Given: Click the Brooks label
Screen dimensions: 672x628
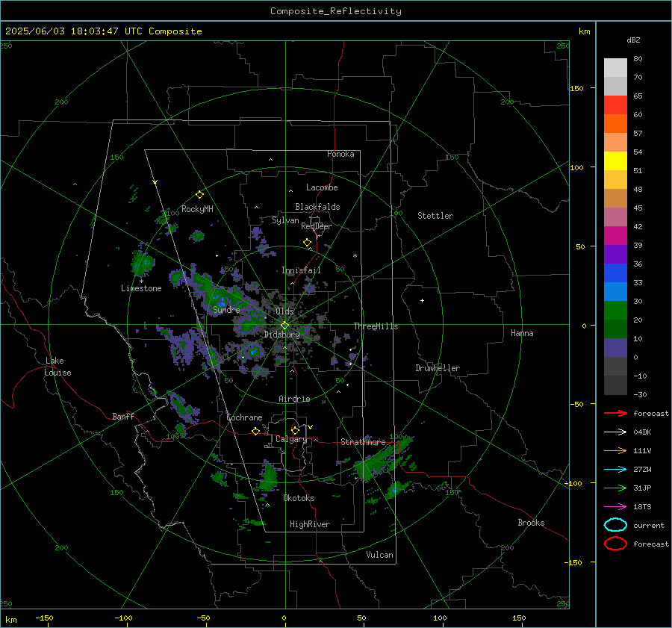Looking at the screenshot, I should [531, 523].
